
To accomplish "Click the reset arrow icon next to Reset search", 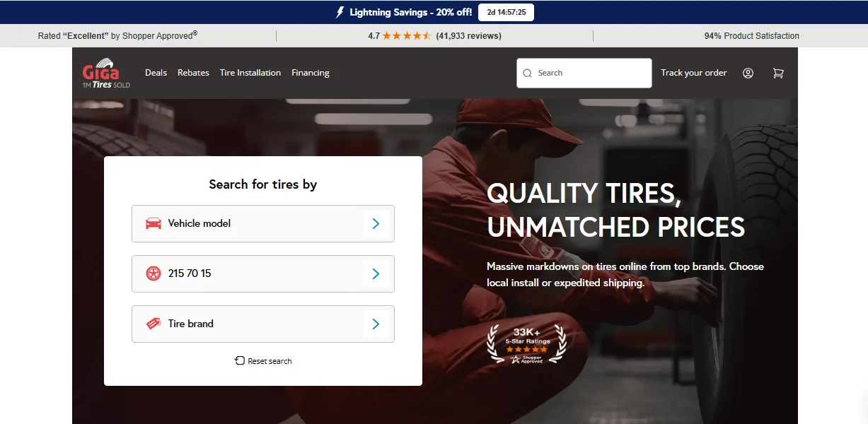I will 240,360.
